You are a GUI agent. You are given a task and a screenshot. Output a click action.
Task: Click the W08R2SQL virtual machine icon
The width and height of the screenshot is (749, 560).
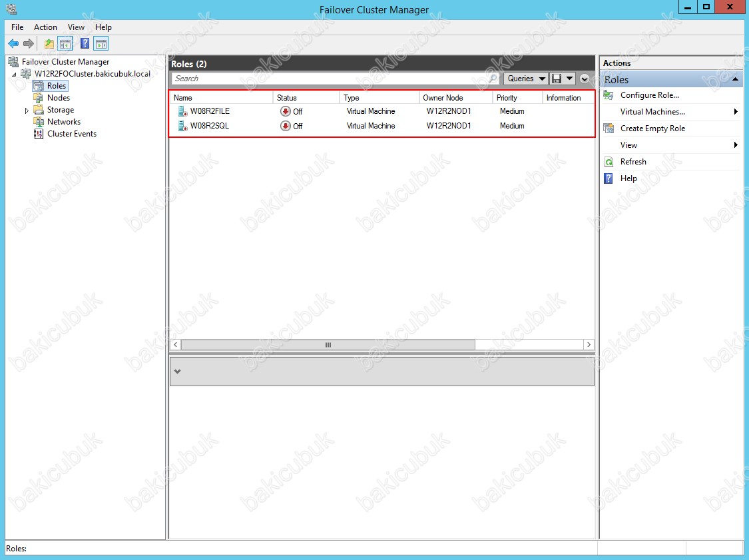182,126
